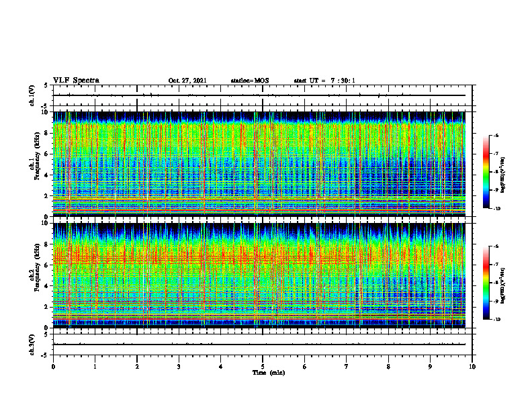Click time axis tick label "4"
This screenshot has width=532, height=411.
[220, 367]
